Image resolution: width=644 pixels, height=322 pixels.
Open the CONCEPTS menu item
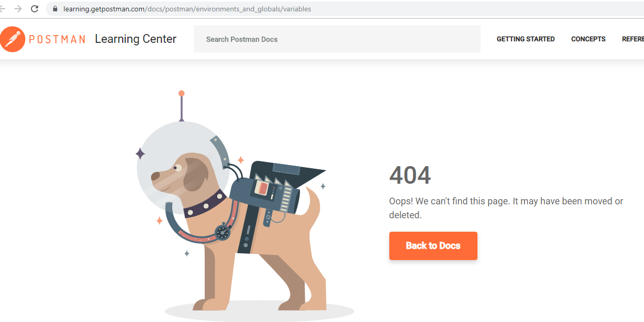click(x=588, y=39)
